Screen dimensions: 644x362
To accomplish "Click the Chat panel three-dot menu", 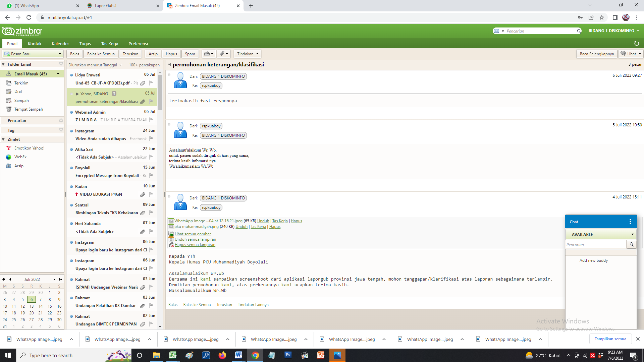I will pyautogui.click(x=630, y=222).
